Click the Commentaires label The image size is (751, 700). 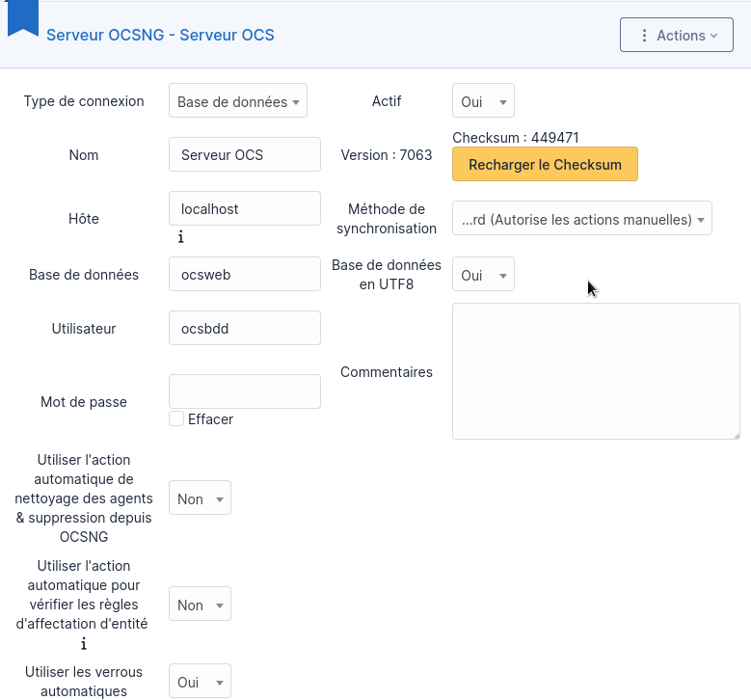(387, 372)
